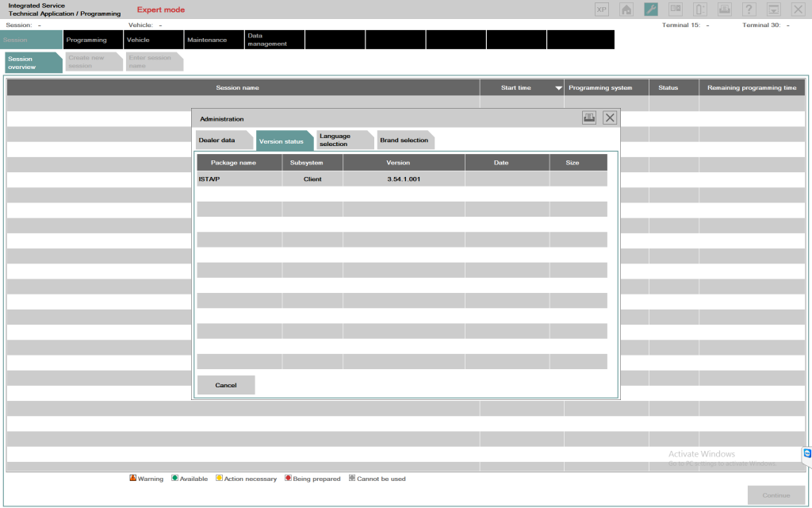812x508 pixels.
Task: Click the top toolbar print icon
Action: click(725, 10)
